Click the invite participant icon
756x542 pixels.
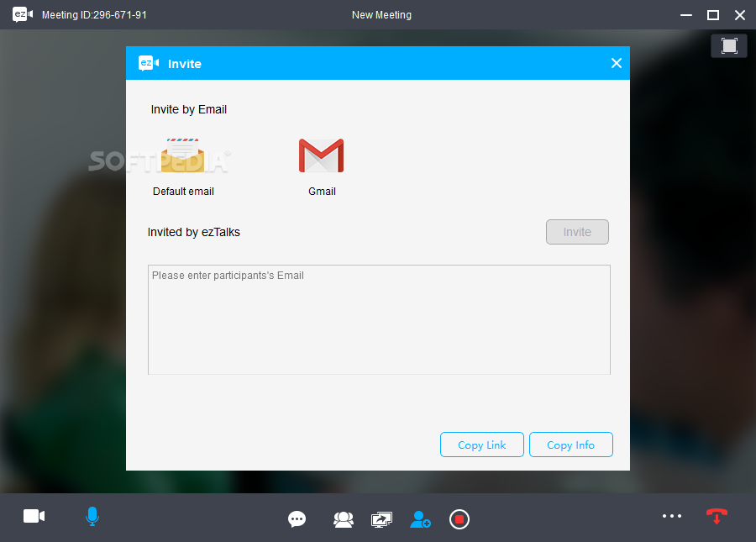(420, 519)
